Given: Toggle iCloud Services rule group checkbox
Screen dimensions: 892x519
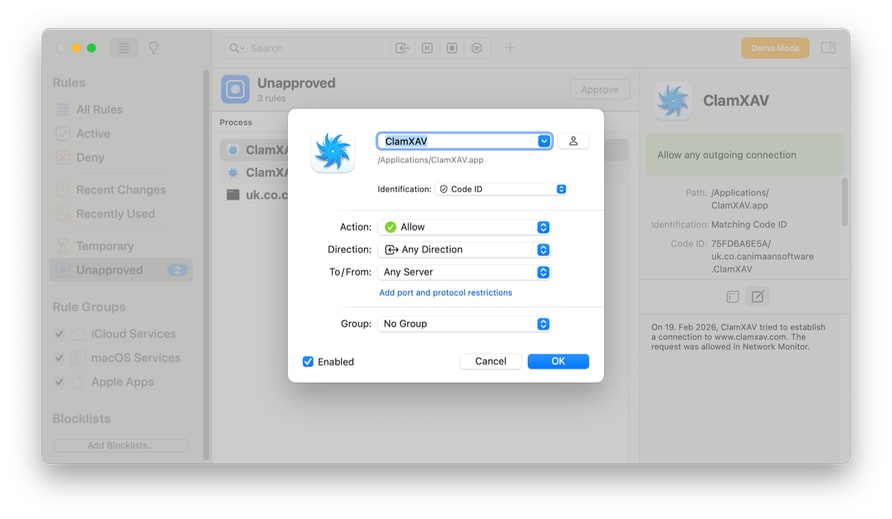Looking at the screenshot, I should coord(59,334).
